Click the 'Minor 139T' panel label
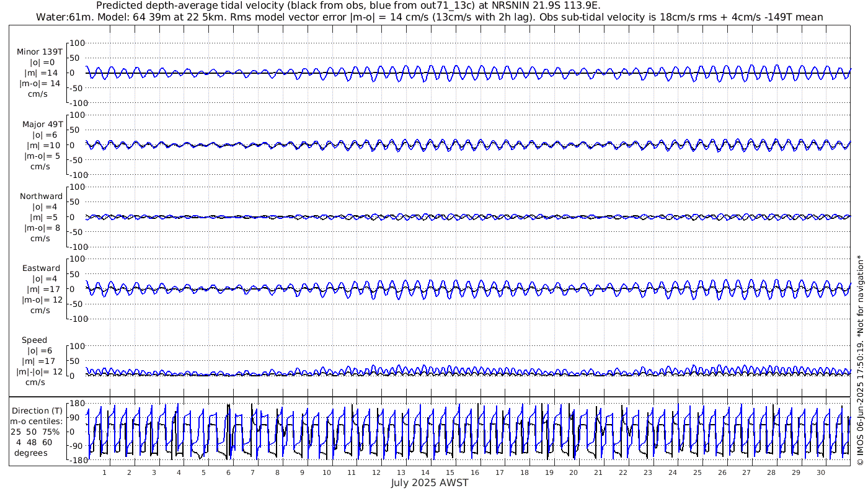The width and height of the screenshot is (868, 496). [40, 52]
